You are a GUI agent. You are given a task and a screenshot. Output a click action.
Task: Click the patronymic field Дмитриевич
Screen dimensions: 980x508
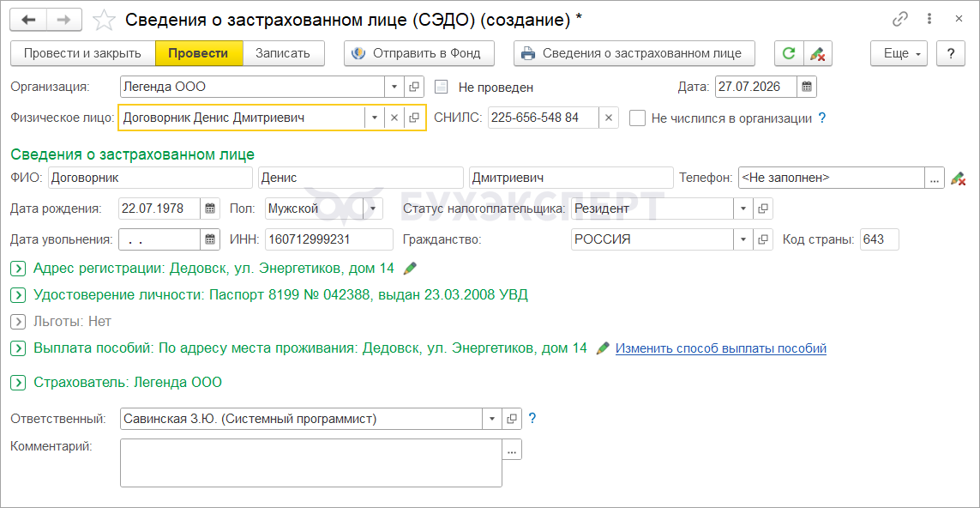pos(571,178)
